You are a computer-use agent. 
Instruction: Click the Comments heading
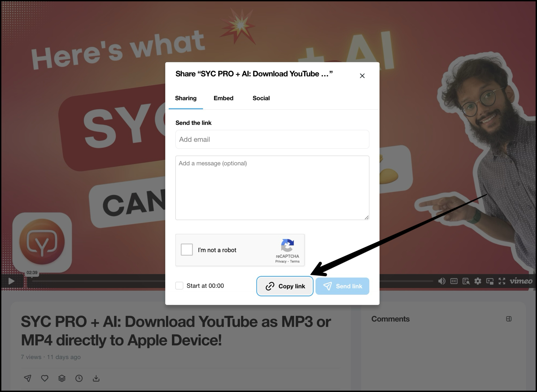390,319
